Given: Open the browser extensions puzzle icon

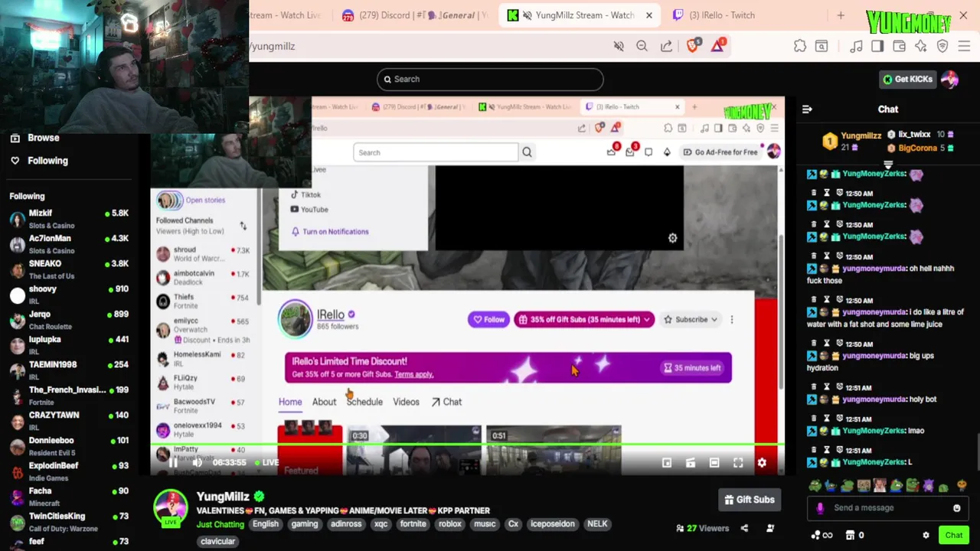Looking at the screenshot, I should 800,46.
